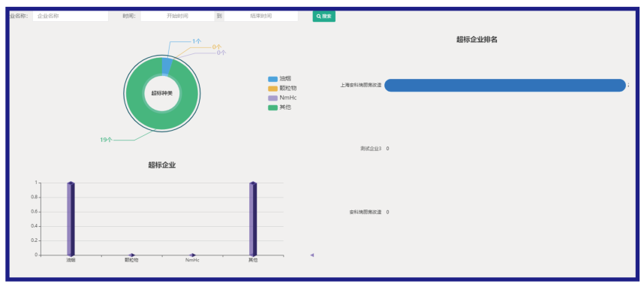Click the blue 上海安科瑞 ranking bar
The width and height of the screenshot is (644, 284).
tap(505, 86)
